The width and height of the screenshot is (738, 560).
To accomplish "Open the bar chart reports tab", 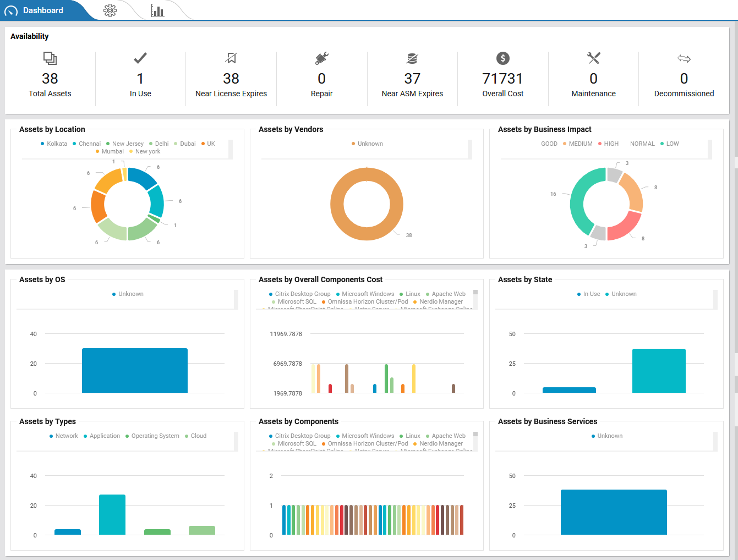I will tap(157, 10).
